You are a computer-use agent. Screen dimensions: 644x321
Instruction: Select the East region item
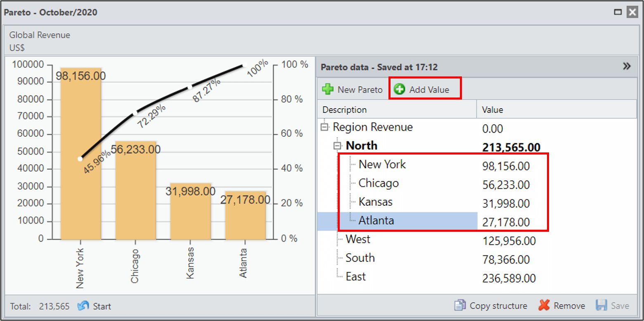[355, 276]
